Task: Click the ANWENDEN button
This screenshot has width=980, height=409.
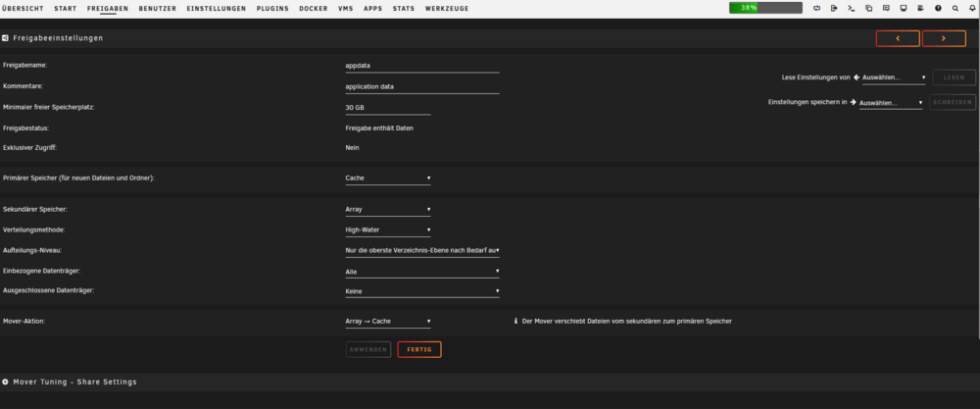Action: click(368, 349)
